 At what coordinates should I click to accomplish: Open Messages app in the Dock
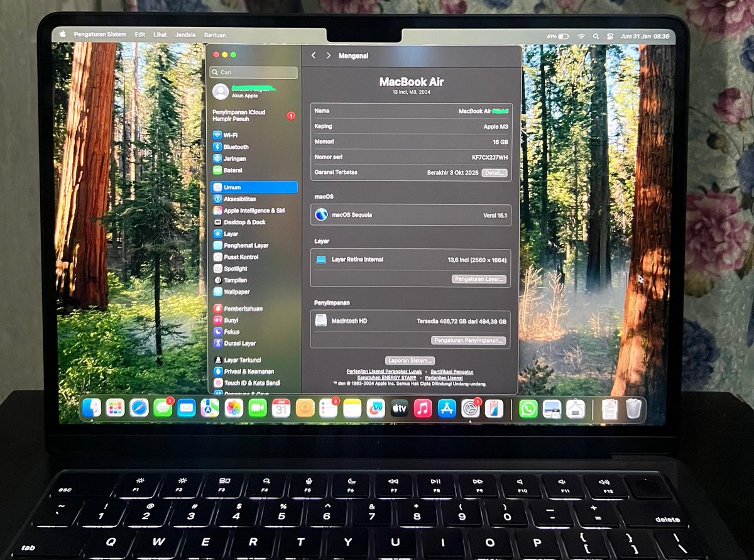pyautogui.click(x=163, y=408)
